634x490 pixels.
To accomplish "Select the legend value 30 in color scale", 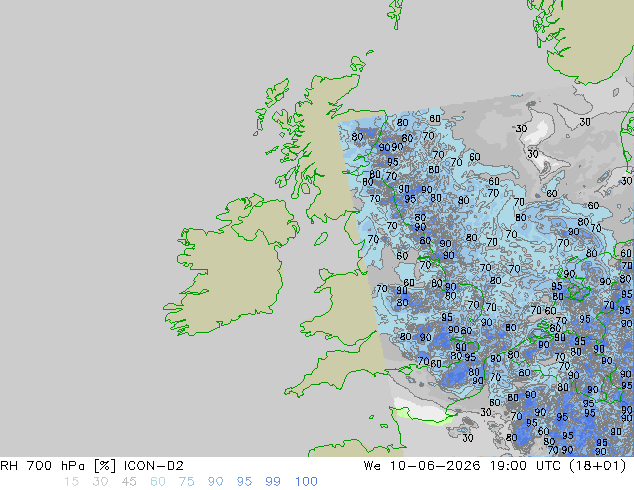I will (100, 482).
